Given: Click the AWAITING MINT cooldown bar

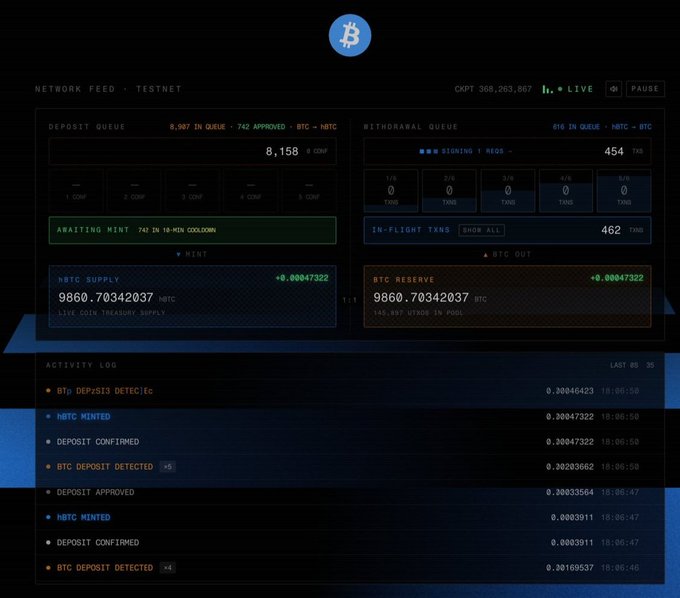Looking at the screenshot, I should click(x=193, y=230).
